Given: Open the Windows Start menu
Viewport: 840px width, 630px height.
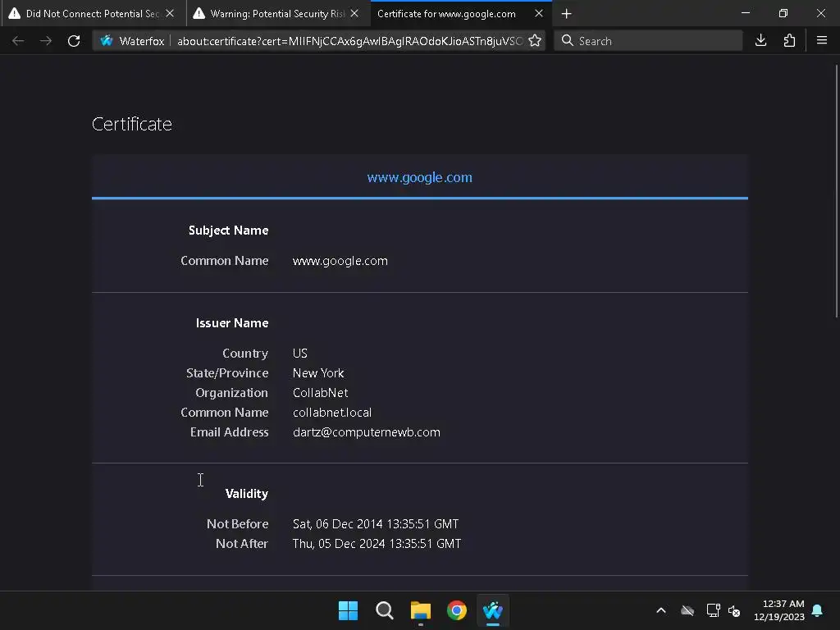Looking at the screenshot, I should [348, 610].
